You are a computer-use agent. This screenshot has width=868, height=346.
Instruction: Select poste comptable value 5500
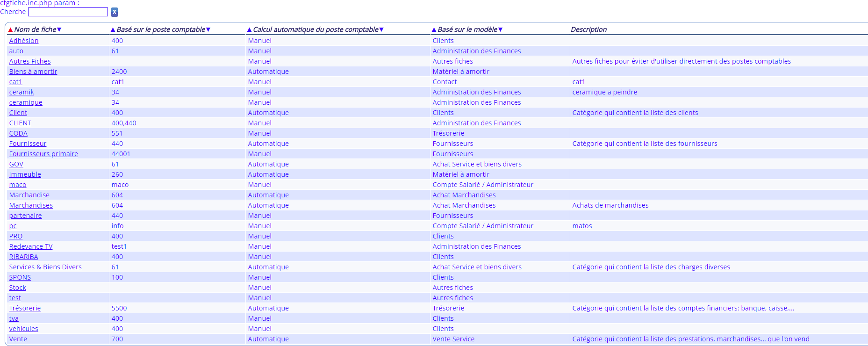pyautogui.click(x=119, y=308)
